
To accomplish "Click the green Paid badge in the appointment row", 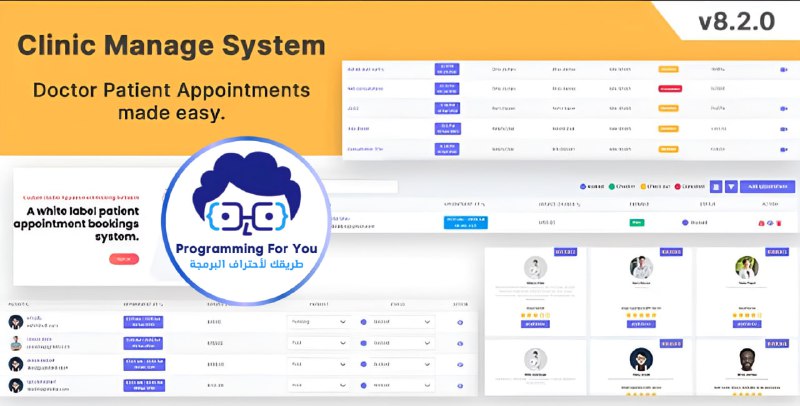I will [636, 223].
